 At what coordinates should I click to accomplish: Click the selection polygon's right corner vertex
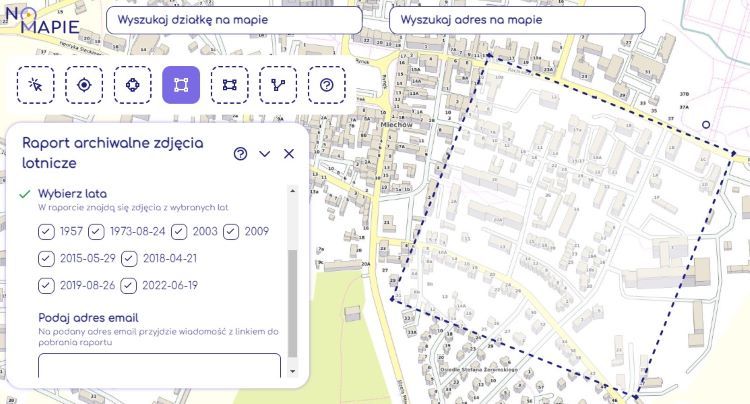pyautogui.click(x=733, y=153)
